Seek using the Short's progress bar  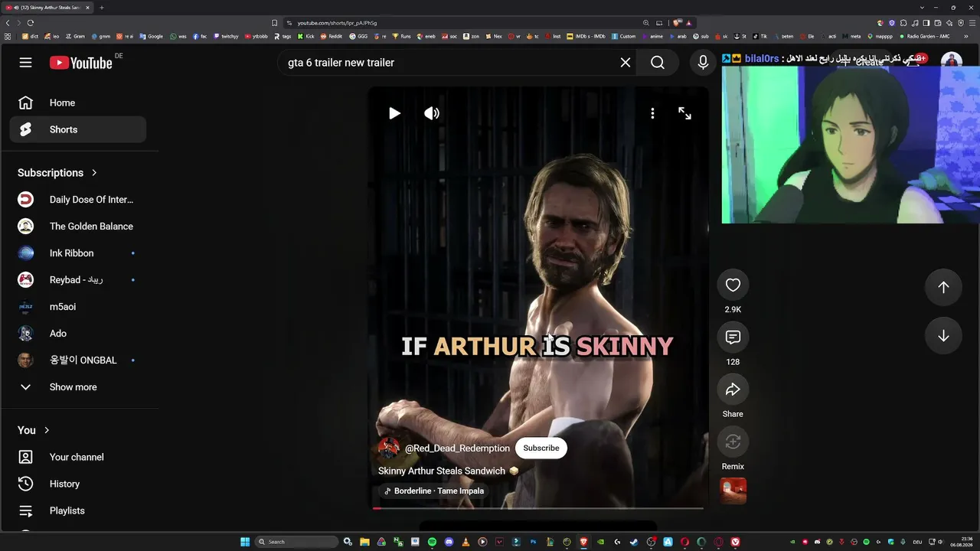pos(537,508)
